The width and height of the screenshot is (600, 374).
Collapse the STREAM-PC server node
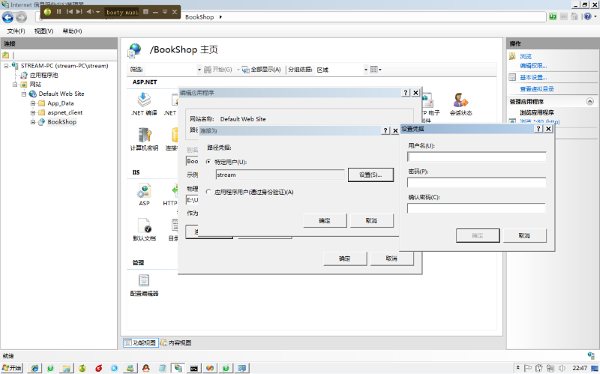(6, 66)
